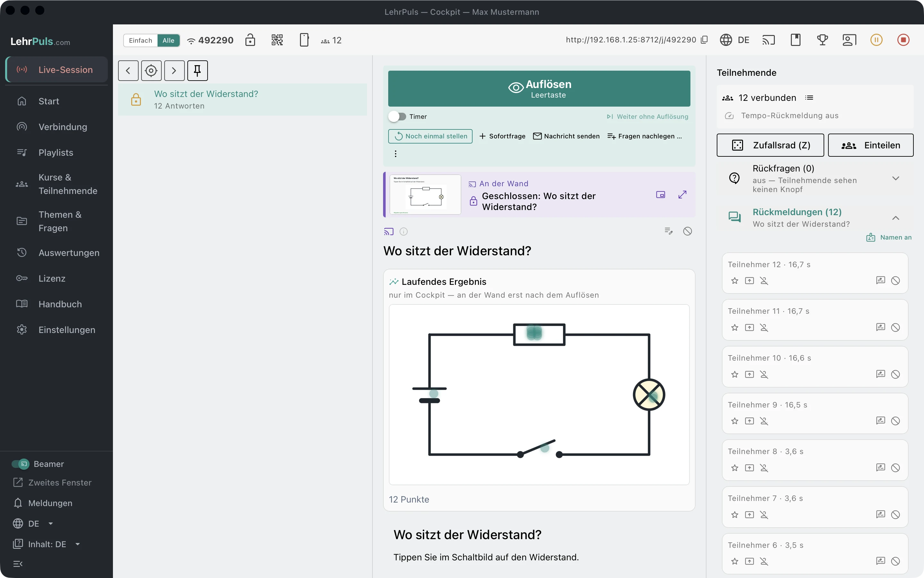Image resolution: width=924 pixels, height=578 pixels.
Task: Click the Auflösen button
Action: (539, 89)
